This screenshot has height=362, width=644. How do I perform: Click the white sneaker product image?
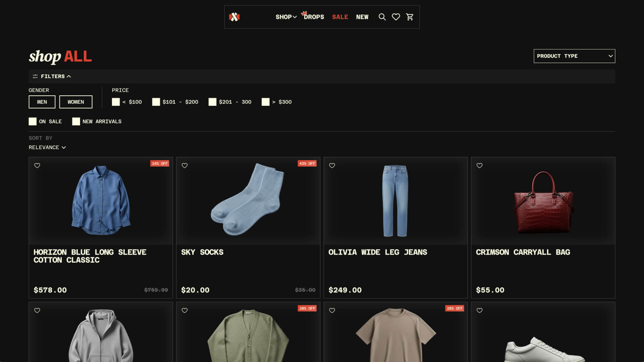click(x=544, y=349)
